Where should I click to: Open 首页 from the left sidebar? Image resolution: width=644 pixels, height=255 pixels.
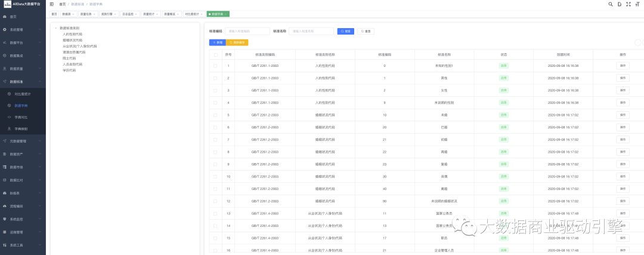point(13,17)
